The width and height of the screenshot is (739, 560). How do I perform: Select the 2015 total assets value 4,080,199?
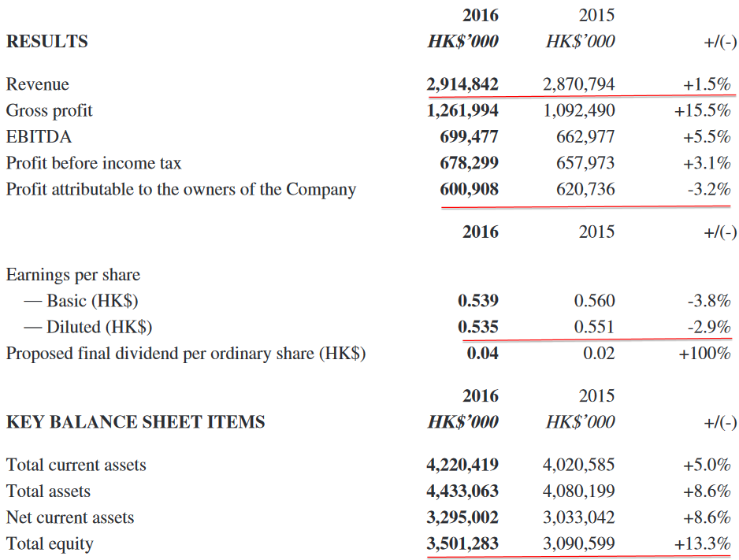pos(579,491)
